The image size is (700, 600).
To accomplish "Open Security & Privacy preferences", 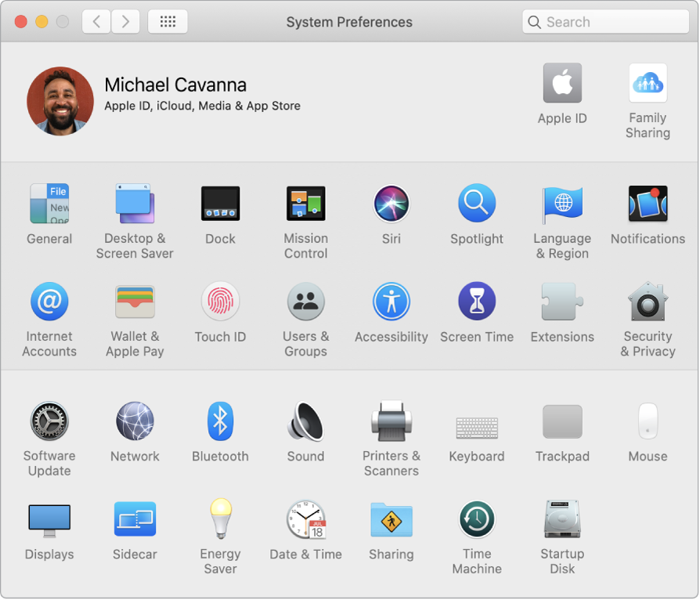I will point(648,302).
